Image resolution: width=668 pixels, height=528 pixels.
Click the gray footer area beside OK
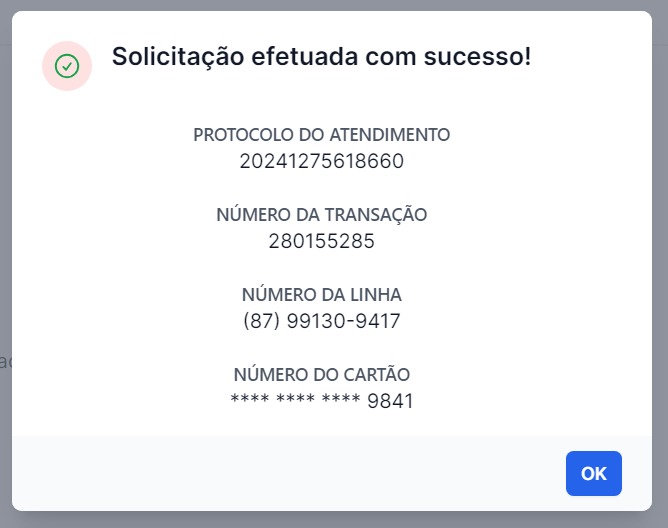coord(285,473)
